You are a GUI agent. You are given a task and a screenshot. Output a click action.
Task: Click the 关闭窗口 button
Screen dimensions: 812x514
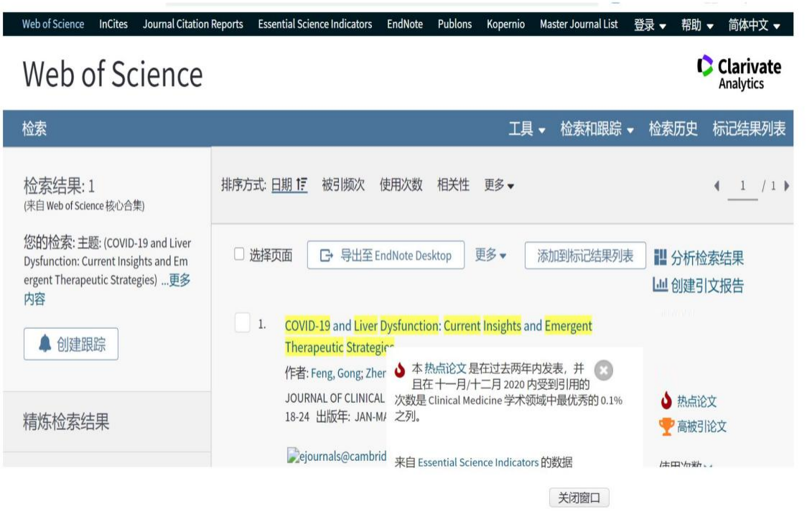click(579, 497)
